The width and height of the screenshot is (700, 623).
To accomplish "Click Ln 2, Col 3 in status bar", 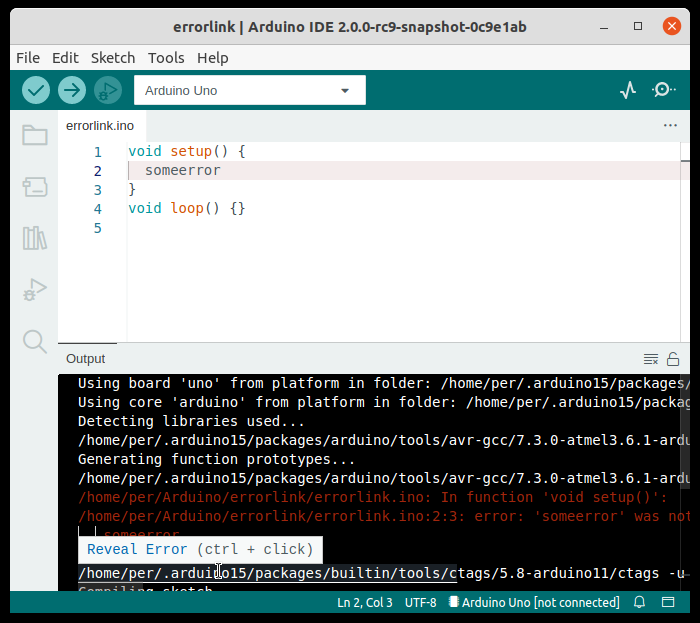I will (x=365, y=602).
